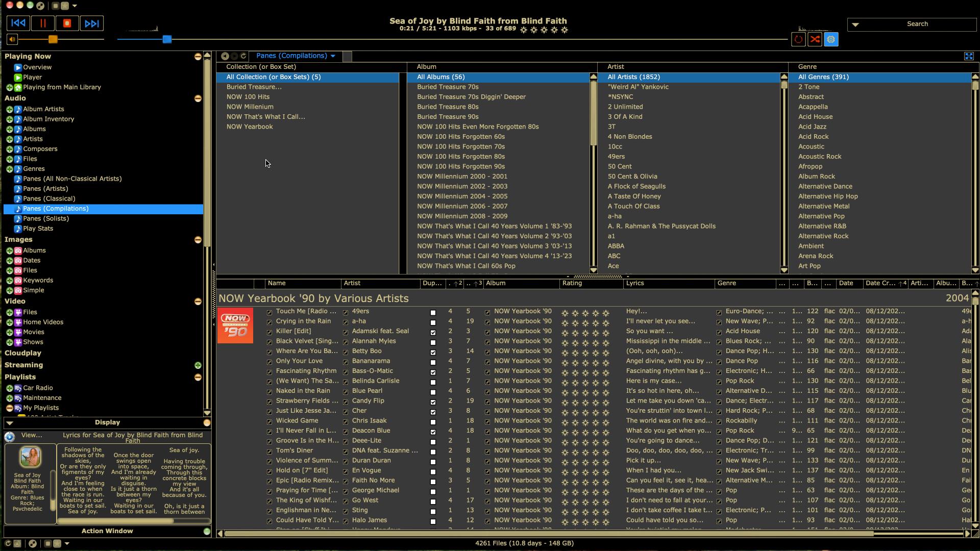Toggle Dup checkbox for Fascinating Rhythm row
The height and width of the screenshot is (551, 980).
pos(433,372)
